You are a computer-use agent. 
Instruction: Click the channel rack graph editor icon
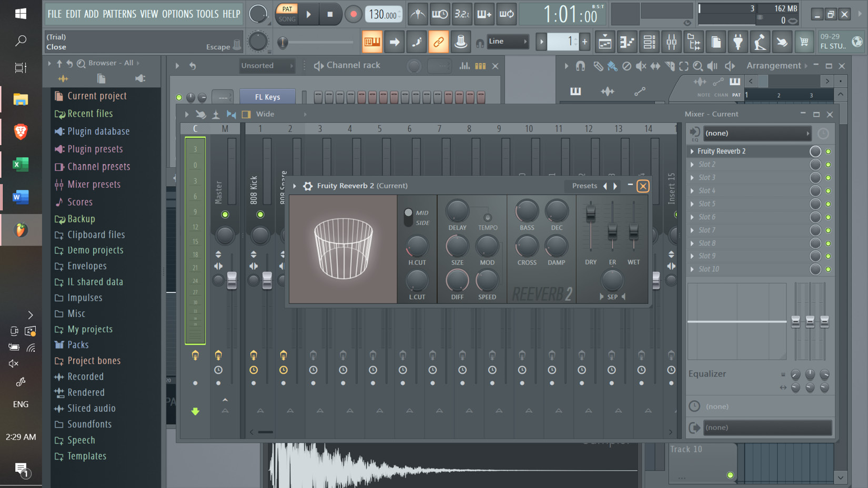point(465,66)
